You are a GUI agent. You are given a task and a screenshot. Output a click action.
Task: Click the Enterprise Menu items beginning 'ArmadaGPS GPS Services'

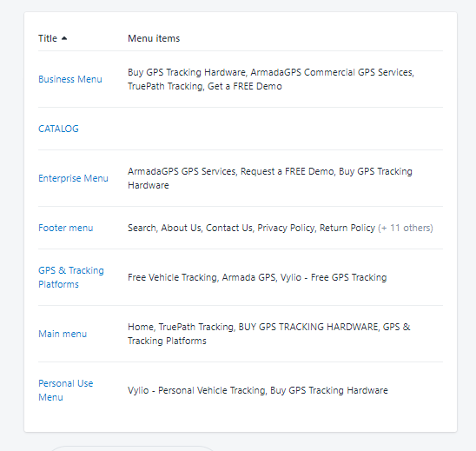pos(270,178)
